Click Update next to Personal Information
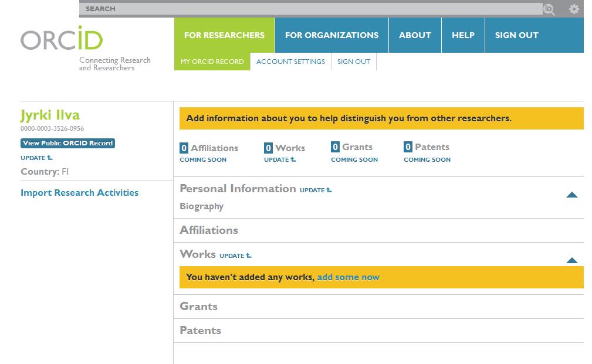Image resolution: width=592 pixels, height=364 pixels. point(316,190)
